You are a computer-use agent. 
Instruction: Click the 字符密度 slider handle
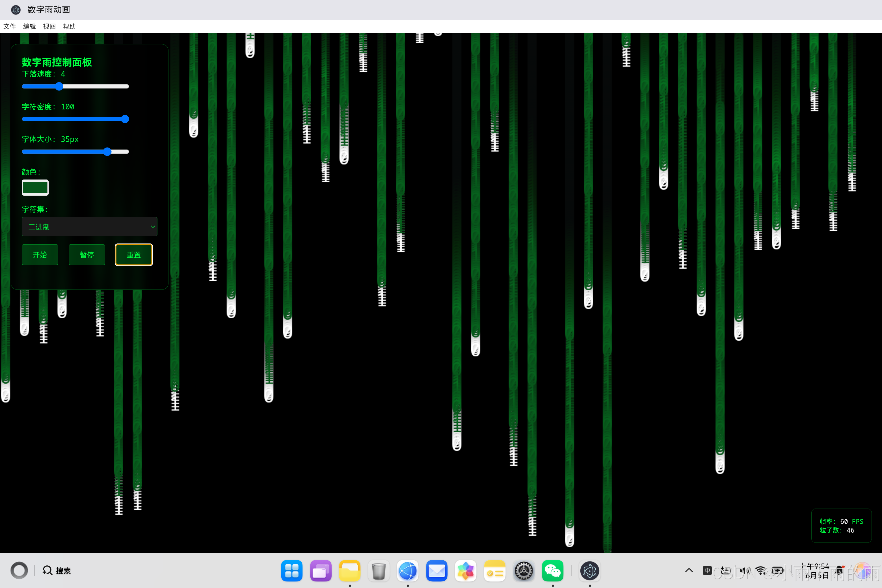[x=125, y=119]
